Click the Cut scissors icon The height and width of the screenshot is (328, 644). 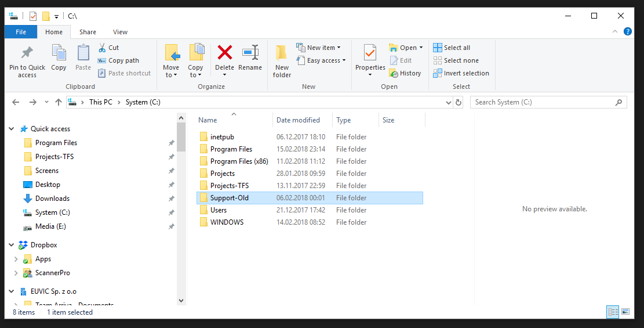(x=102, y=48)
